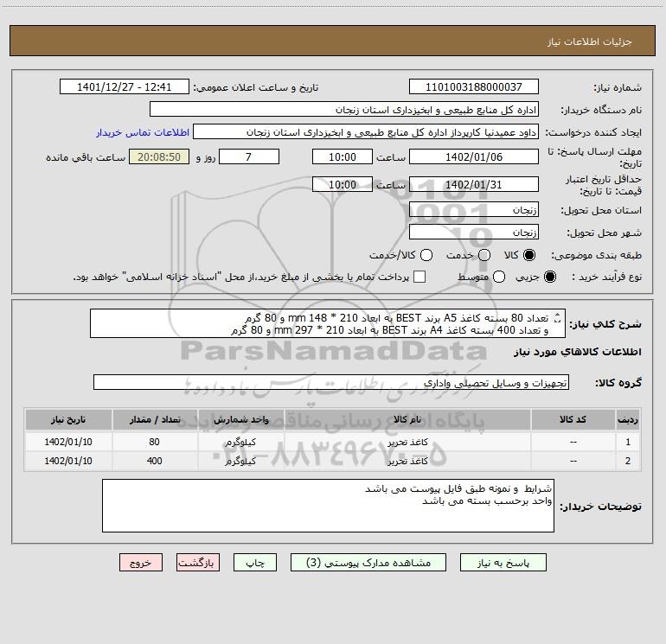Viewport: 666px width, 644px height.
Task: Click مشاهده مدارک پیوستی (3) button
Action: pyautogui.click(x=368, y=563)
